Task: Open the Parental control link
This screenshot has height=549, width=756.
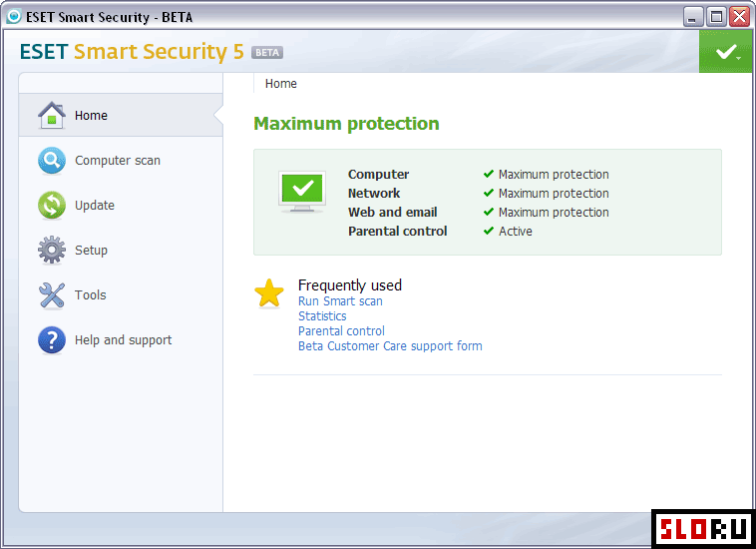Action: tap(341, 331)
